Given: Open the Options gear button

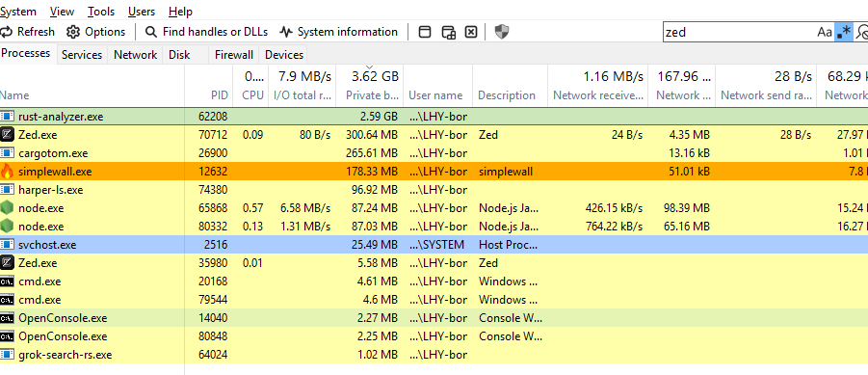Looking at the screenshot, I should pos(95,32).
